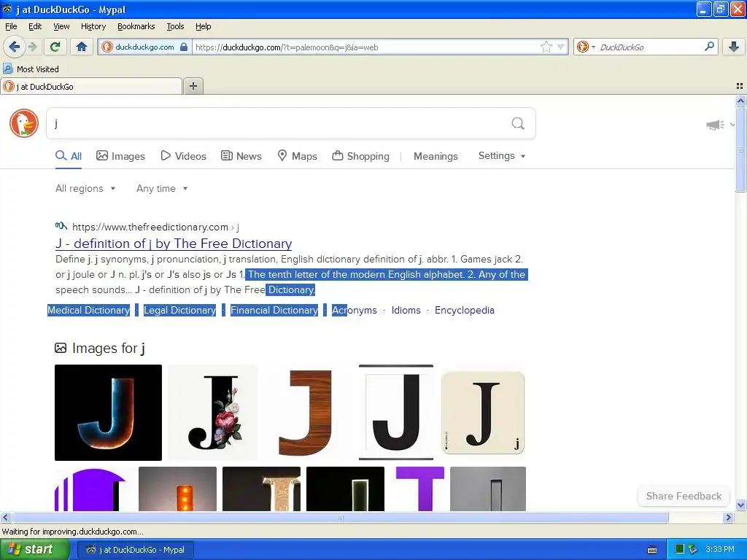Expand the Any time filter

162,189
